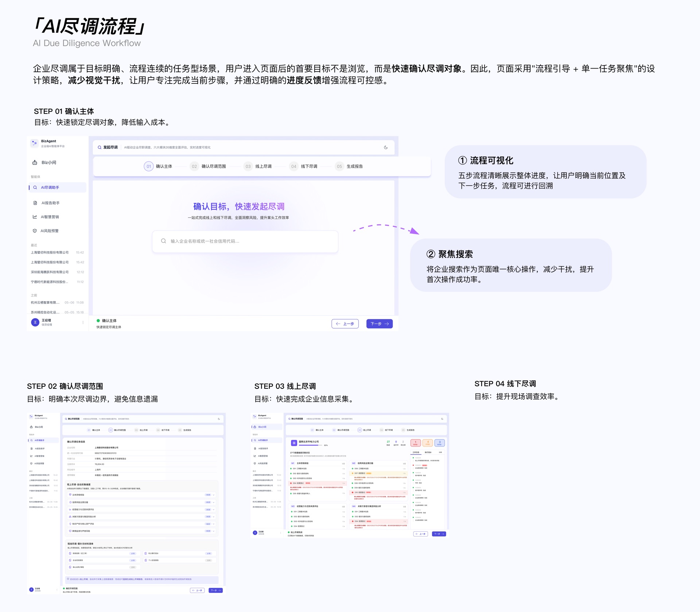Toggle dark mode moon icon in Step 02 mockup
The image size is (700, 612).
click(x=219, y=419)
